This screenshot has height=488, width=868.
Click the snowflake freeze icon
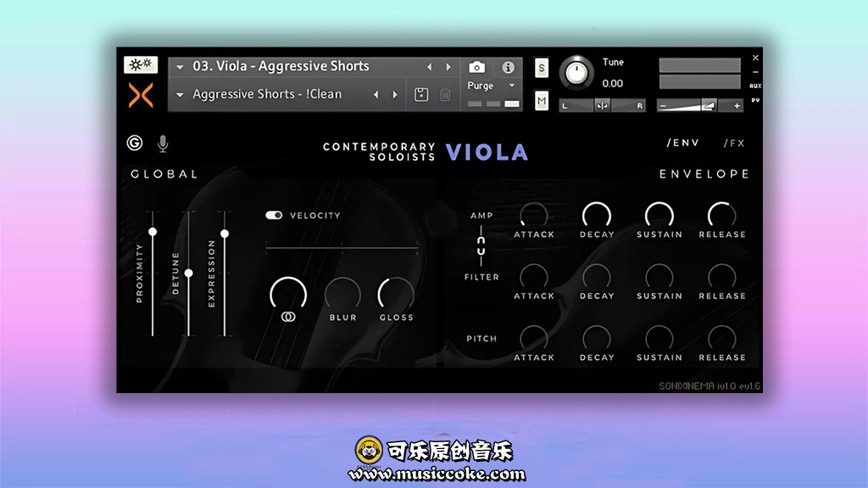pyautogui.click(x=141, y=64)
